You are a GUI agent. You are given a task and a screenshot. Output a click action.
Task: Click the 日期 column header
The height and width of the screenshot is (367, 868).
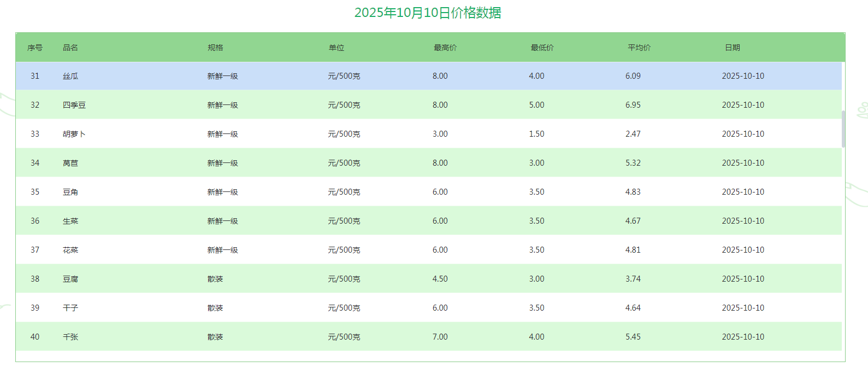click(x=732, y=48)
